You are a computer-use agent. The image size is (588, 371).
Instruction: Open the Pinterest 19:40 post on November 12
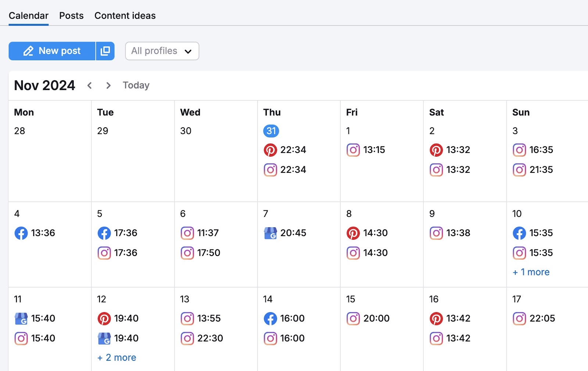(104, 318)
